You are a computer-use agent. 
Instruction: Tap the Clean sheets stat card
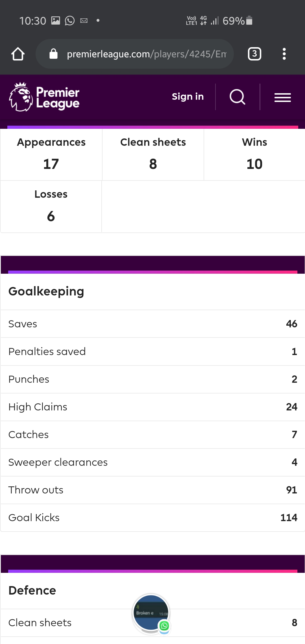point(153,155)
